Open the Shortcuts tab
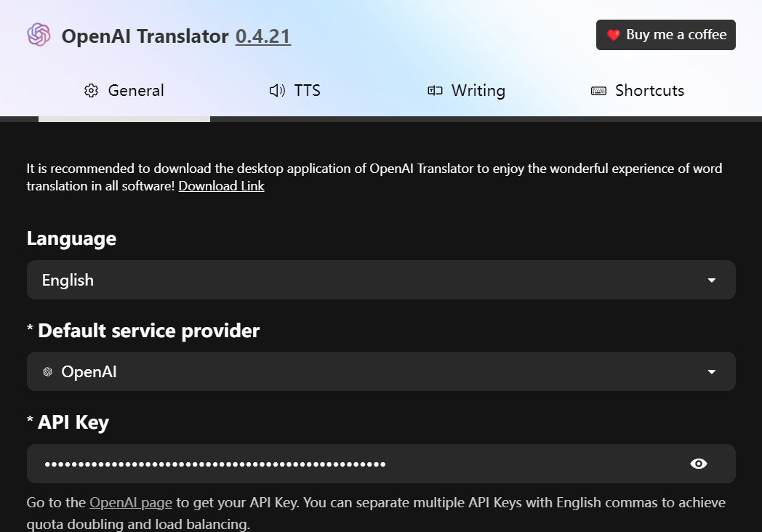The height and width of the screenshot is (532, 762). [638, 90]
